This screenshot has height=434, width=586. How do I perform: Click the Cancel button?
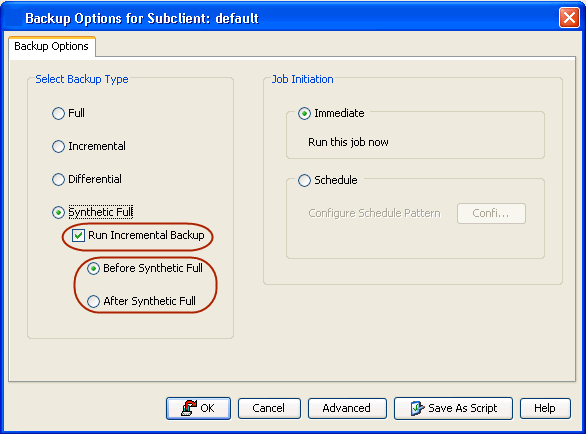(269, 408)
